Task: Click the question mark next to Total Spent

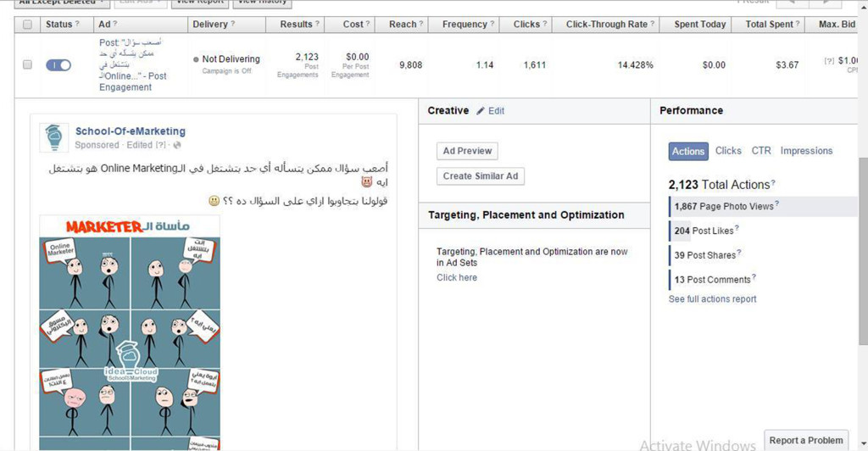Action: pos(798,24)
